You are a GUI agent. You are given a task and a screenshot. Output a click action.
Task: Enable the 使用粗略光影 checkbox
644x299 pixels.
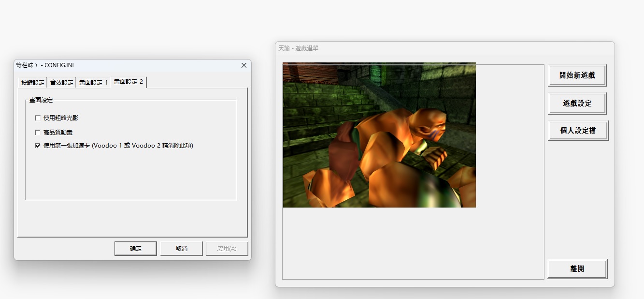click(38, 118)
